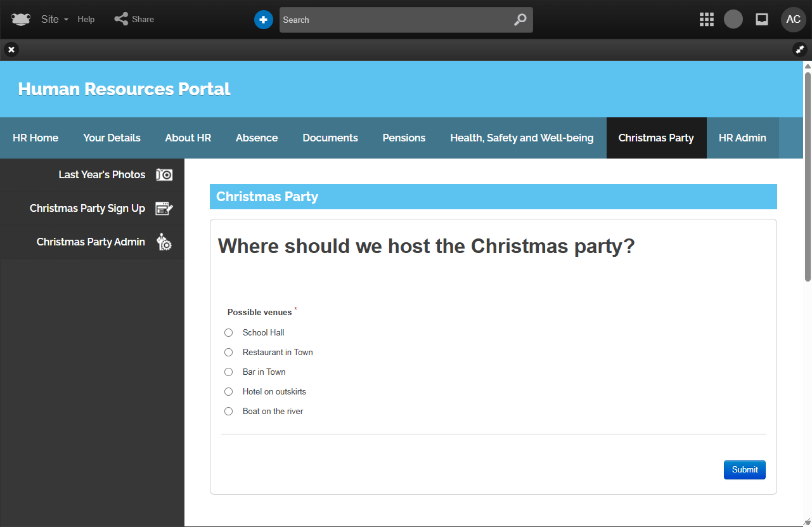812x527 pixels.
Task: Switch to the HR Admin tab
Action: 742,138
